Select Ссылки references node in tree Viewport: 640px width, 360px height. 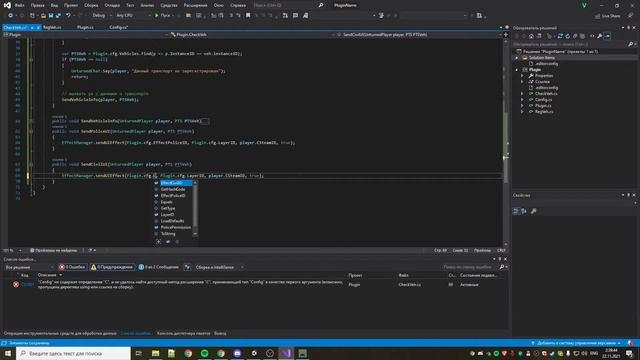[542, 82]
